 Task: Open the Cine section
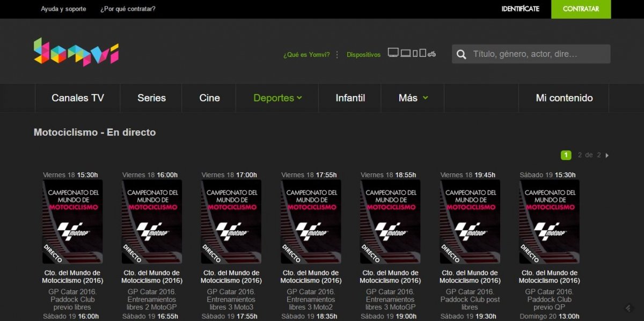[209, 98]
